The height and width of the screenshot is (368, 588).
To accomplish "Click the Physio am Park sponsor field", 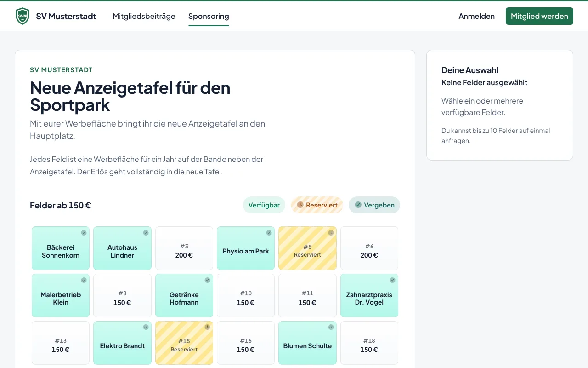I will pyautogui.click(x=246, y=248).
